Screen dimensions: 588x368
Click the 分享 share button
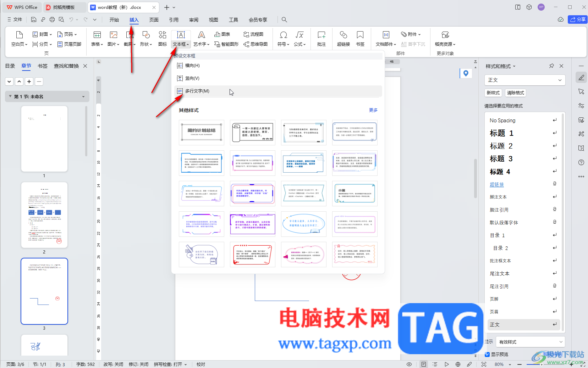(578, 19)
